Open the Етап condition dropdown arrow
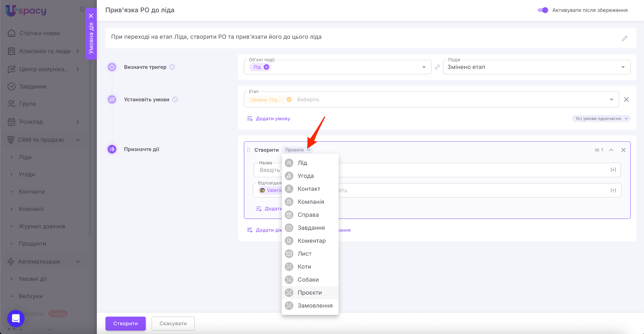 [x=611, y=99]
